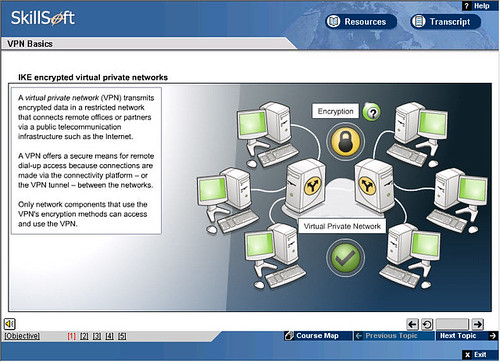Image resolution: width=500 pixels, height=362 pixels.
Task: Select the Encryption label in the diagram
Action: [335, 111]
